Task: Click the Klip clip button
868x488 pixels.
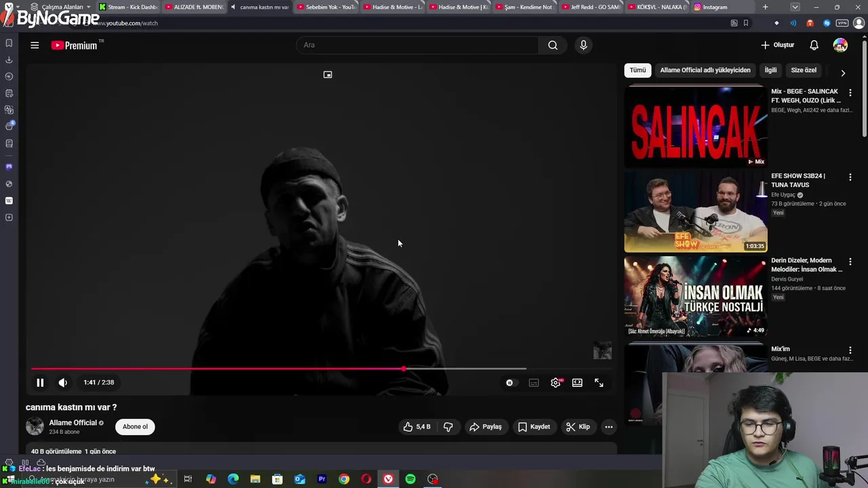Action: point(578,426)
